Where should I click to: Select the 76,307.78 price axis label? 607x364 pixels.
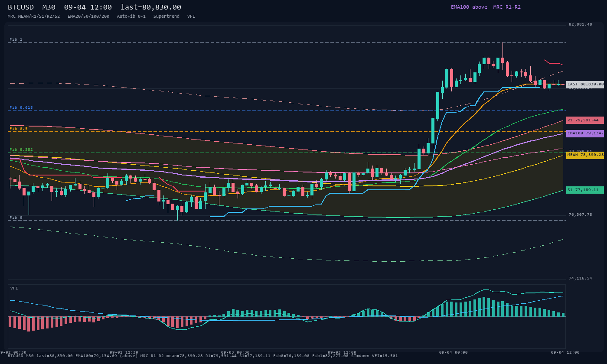click(x=581, y=214)
